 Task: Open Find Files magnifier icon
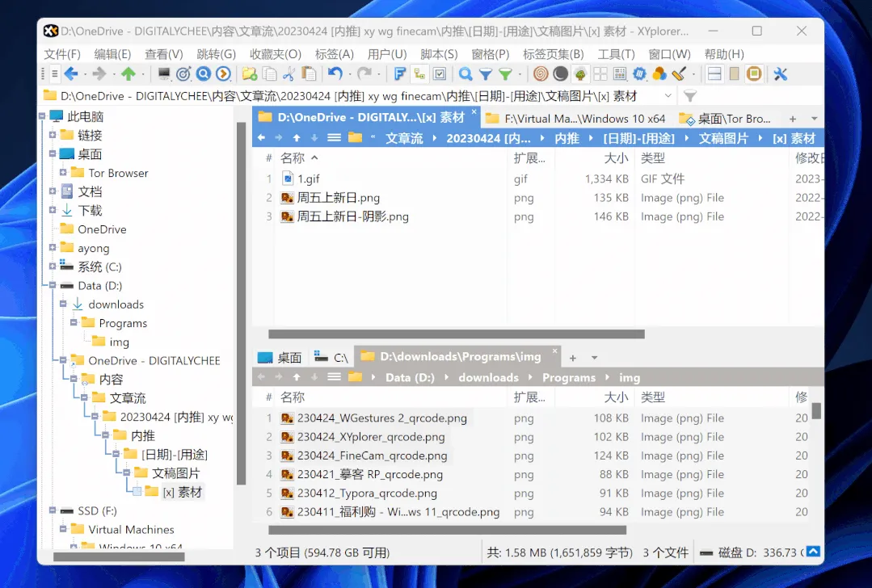click(465, 74)
